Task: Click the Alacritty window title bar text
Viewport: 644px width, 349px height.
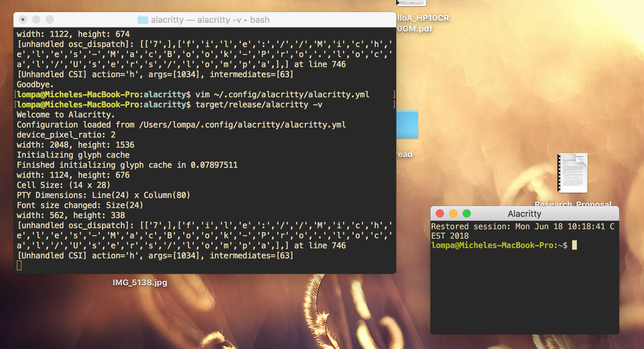Action: [524, 214]
